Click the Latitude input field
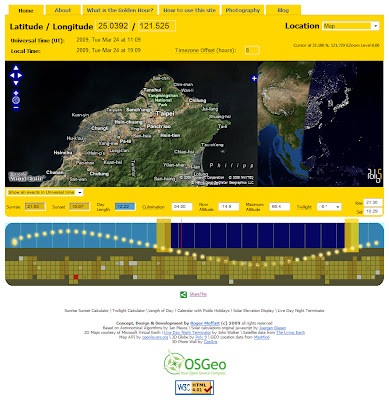The height and width of the screenshot is (400, 389). 112,26
